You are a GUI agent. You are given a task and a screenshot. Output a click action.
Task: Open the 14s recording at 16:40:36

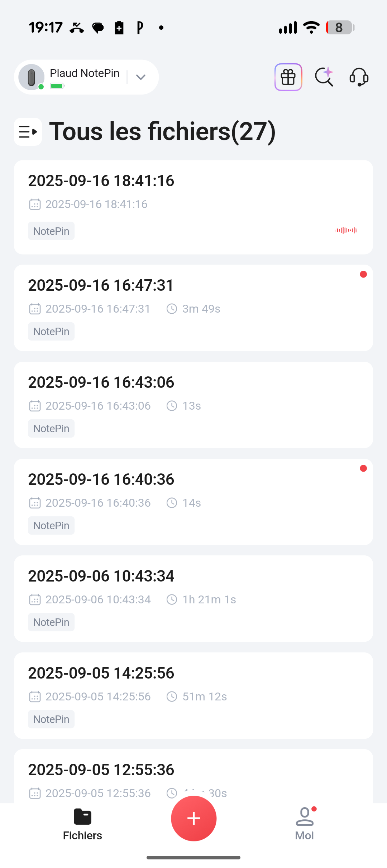click(x=193, y=502)
